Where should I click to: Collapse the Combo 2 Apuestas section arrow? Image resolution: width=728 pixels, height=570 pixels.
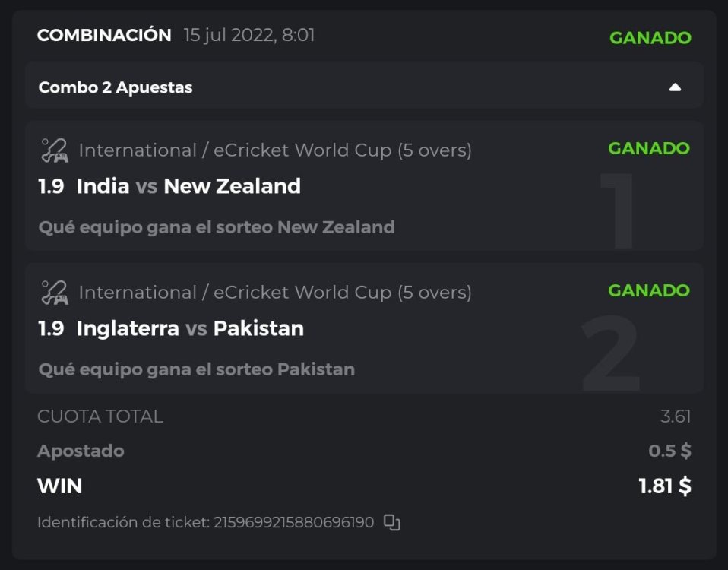(x=675, y=87)
